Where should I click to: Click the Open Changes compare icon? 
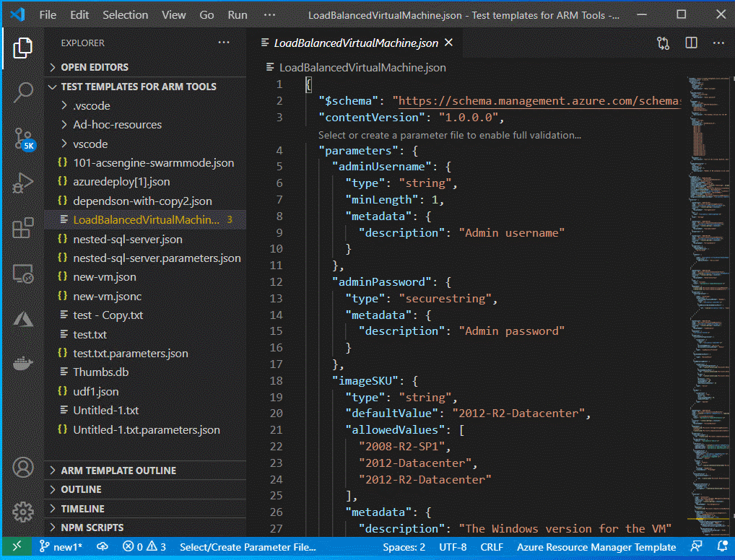click(663, 43)
